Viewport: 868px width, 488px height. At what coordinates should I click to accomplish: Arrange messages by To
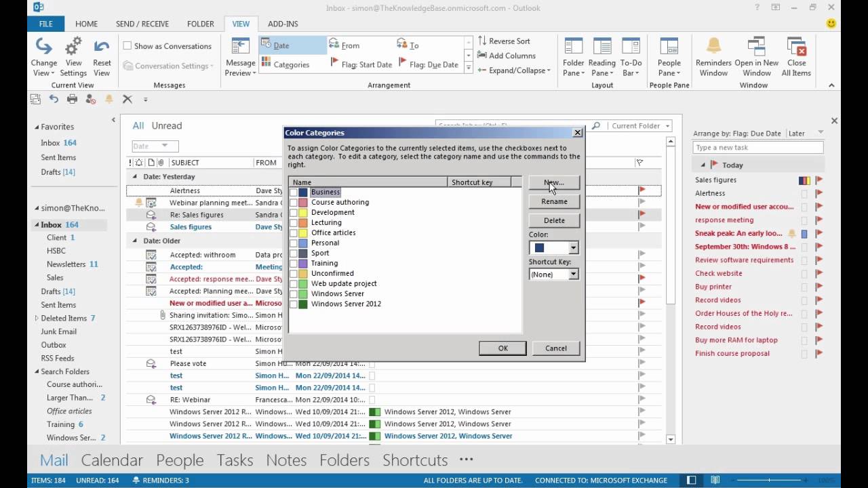coord(408,45)
